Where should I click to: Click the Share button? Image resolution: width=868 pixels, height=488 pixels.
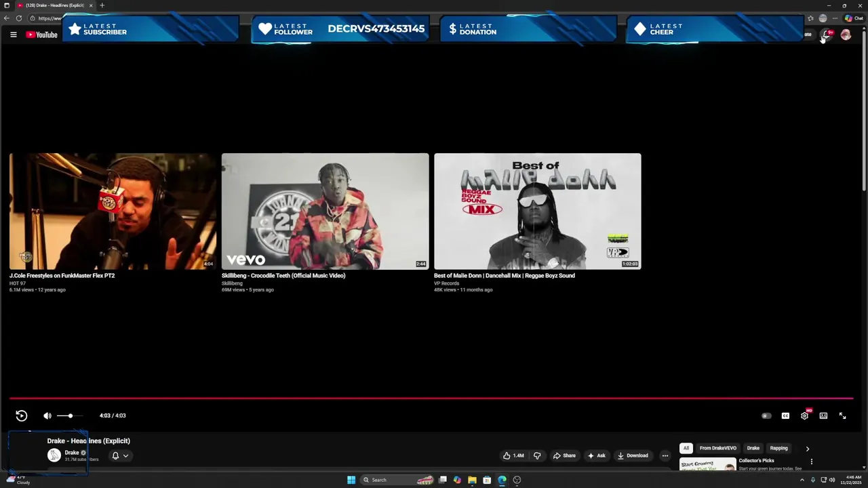tap(564, 455)
